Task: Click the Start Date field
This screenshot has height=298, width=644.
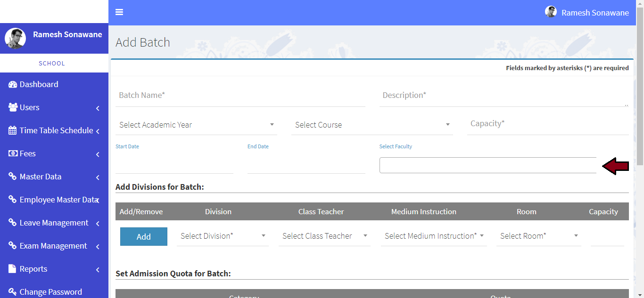Action: pos(174,165)
